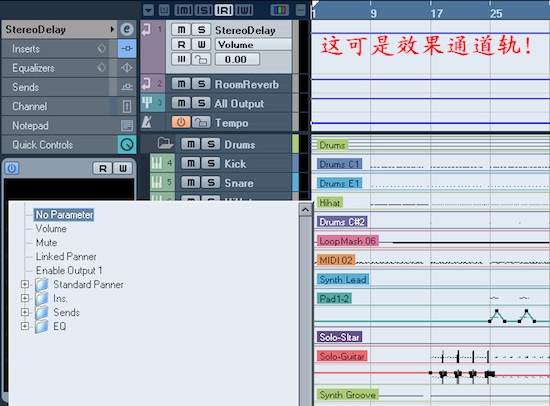
Task: Click the All Output group track icon
Action: click(x=147, y=103)
